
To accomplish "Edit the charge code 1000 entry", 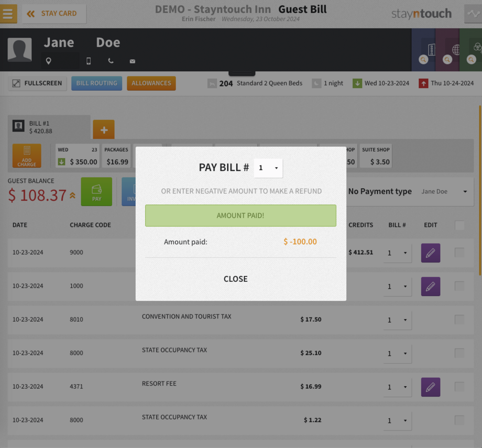I will pos(431,287).
